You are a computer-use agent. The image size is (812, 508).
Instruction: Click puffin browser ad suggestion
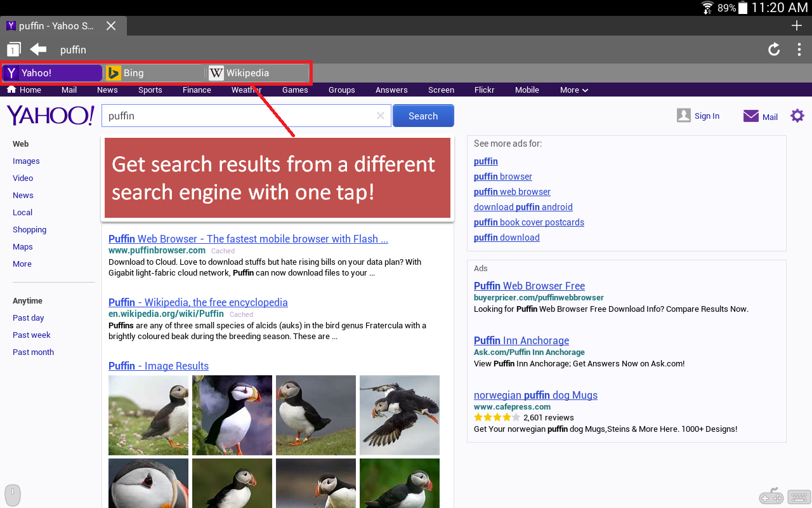click(x=503, y=177)
